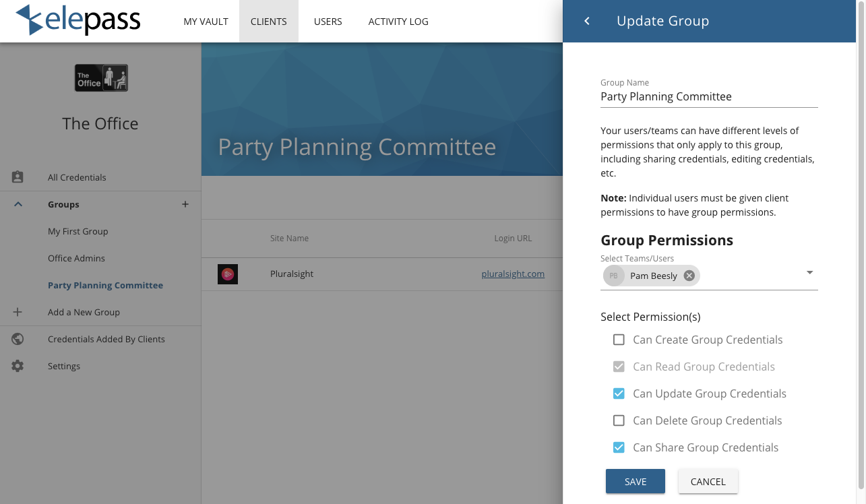Click the elepass logo in the header

76,21
